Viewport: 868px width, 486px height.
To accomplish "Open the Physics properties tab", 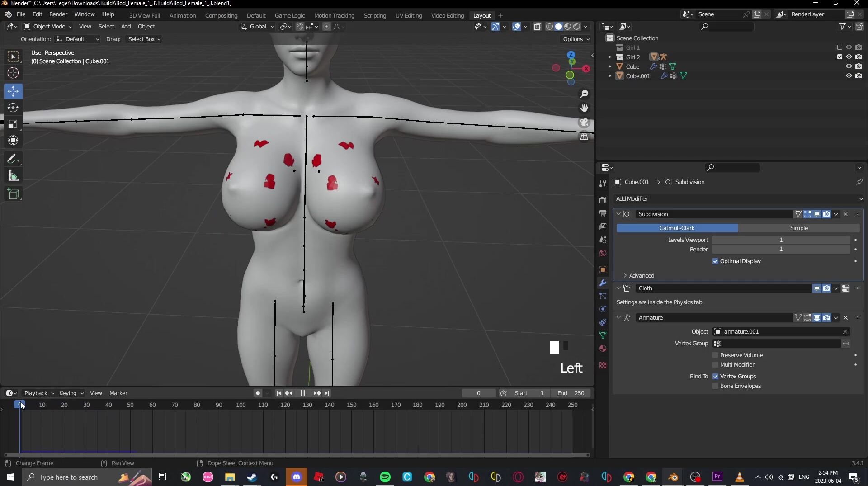I will click(603, 309).
